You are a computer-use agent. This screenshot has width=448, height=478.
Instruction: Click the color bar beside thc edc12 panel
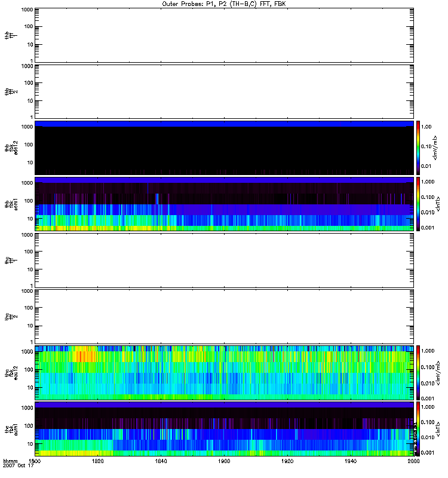point(419,373)
